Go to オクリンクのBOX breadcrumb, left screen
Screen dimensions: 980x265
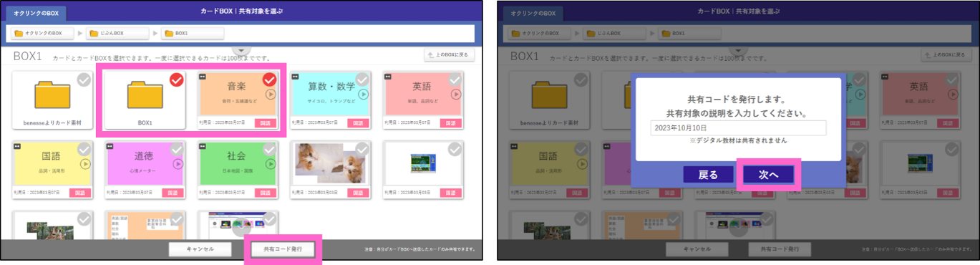tap(42, 33)
